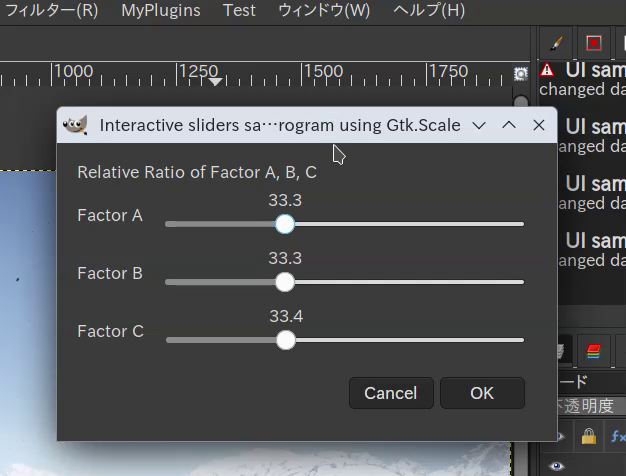Open the Test menu
The height and width of the screenshot is (476, 626).
tap(239, 10)
